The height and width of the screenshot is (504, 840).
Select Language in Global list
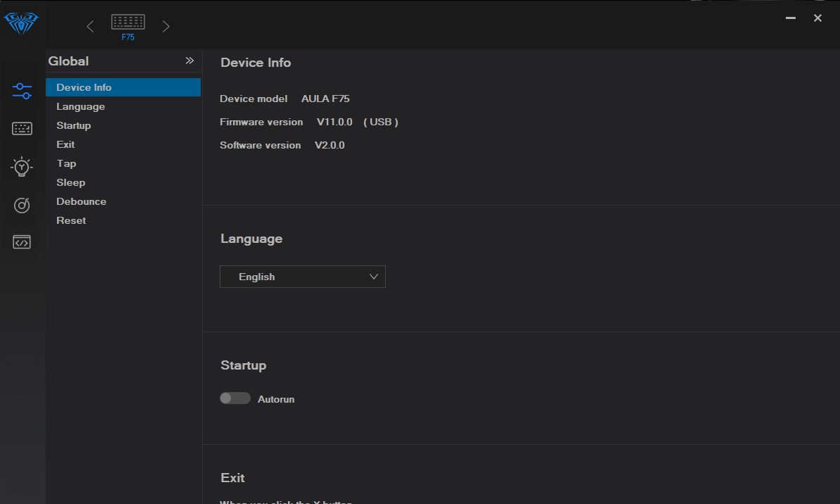point(123,106)
